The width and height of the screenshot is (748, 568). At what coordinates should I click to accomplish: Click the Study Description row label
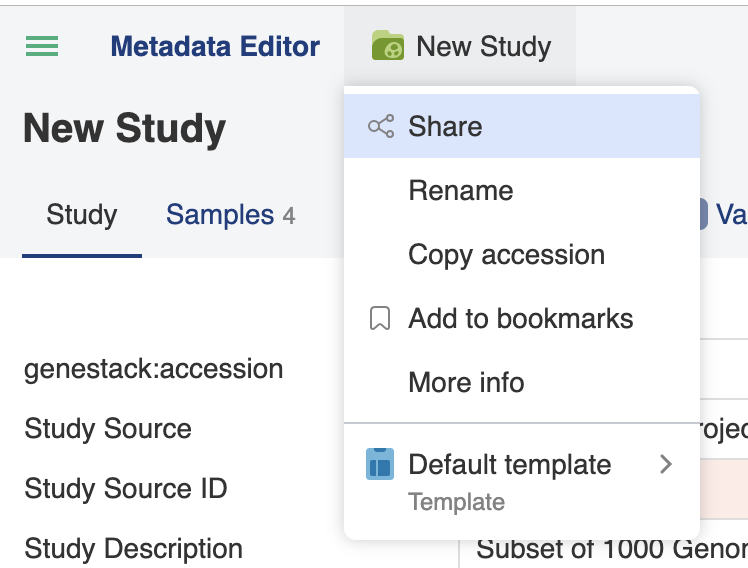point(134,548)
